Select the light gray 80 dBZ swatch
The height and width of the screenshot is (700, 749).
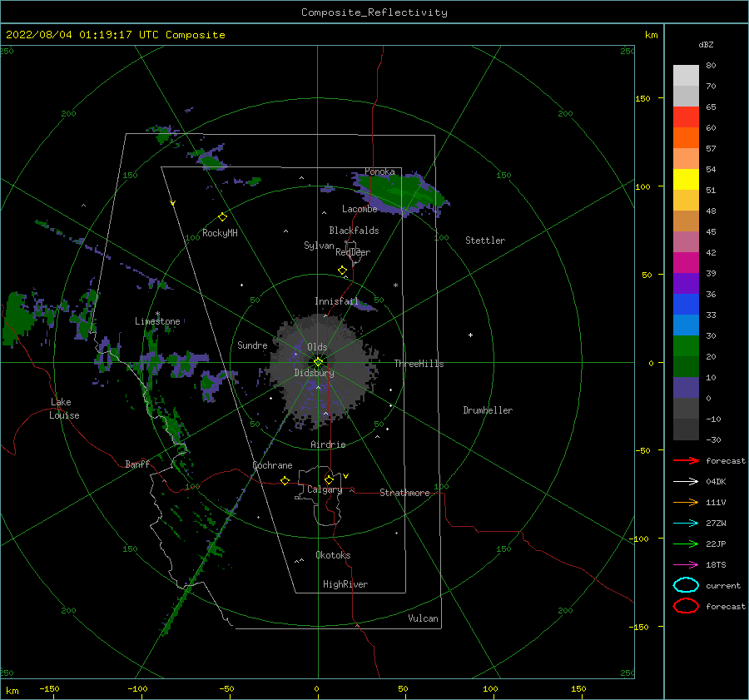pyautogui.click(x=686, y=75)
